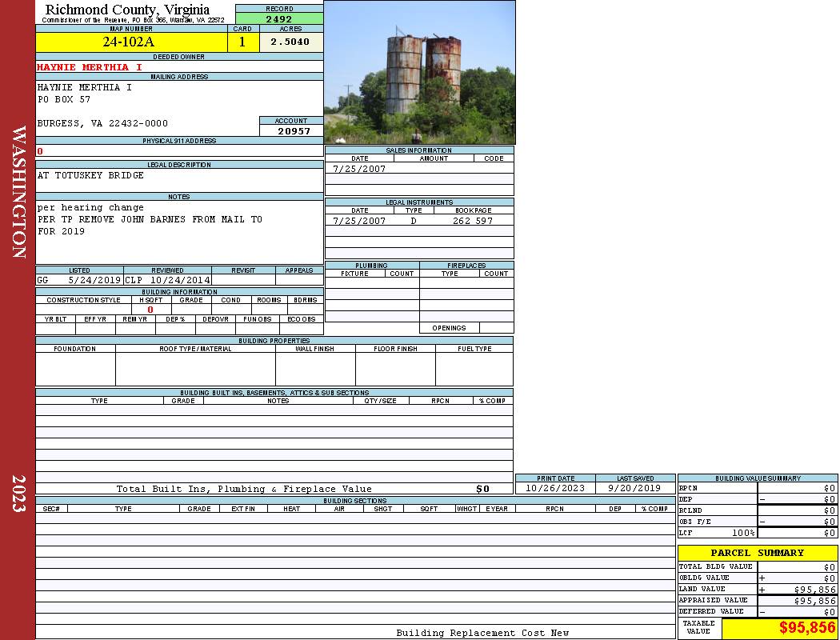
Task: Click the CONSTRUCTION STYLE column header
Action: [83, 300]
